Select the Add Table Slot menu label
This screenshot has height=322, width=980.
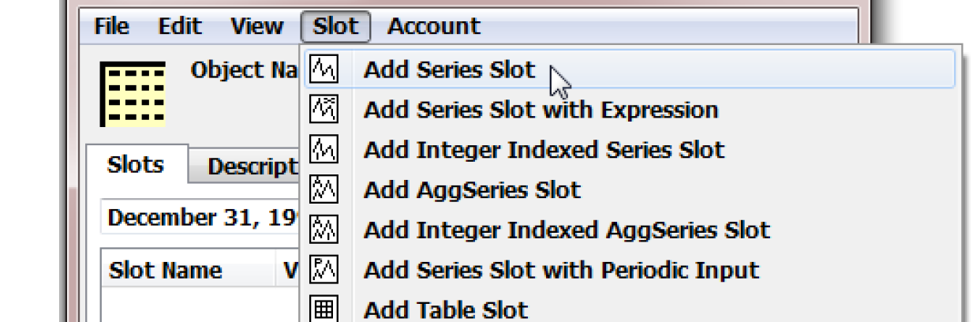click(445, 309)
